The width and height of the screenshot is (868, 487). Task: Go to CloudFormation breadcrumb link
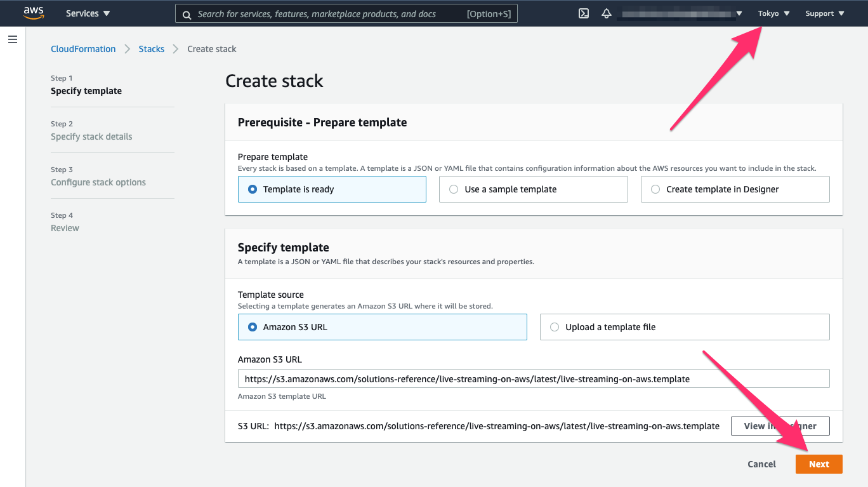[x=83, y=49]
